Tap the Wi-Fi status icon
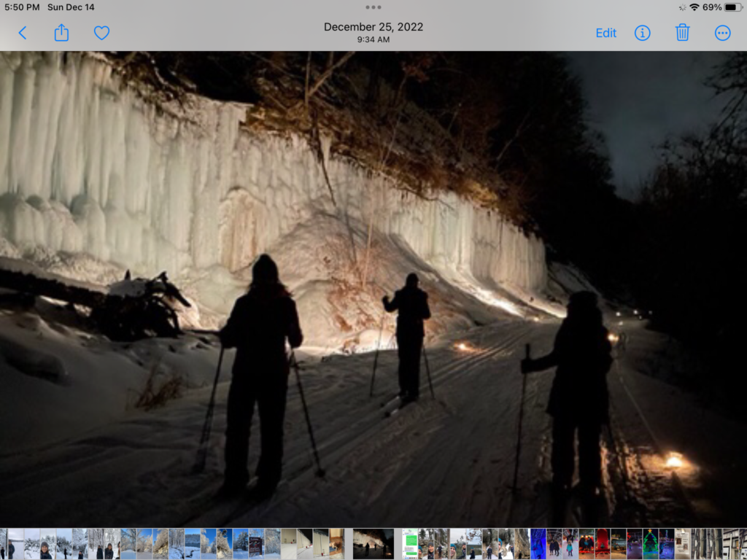Image resolution: width=747 pixels, height=560 pixels. coord(694,7)
